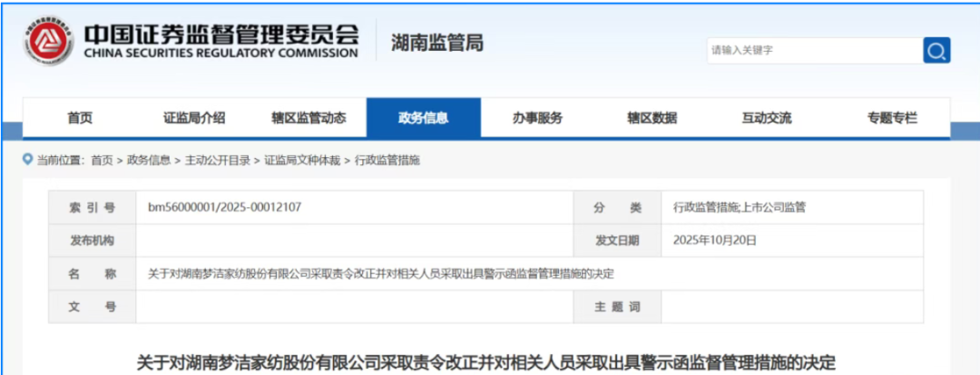Click the CSRC red emblem logo
Viewport: 980px width, 375px height.
(49, 42)
